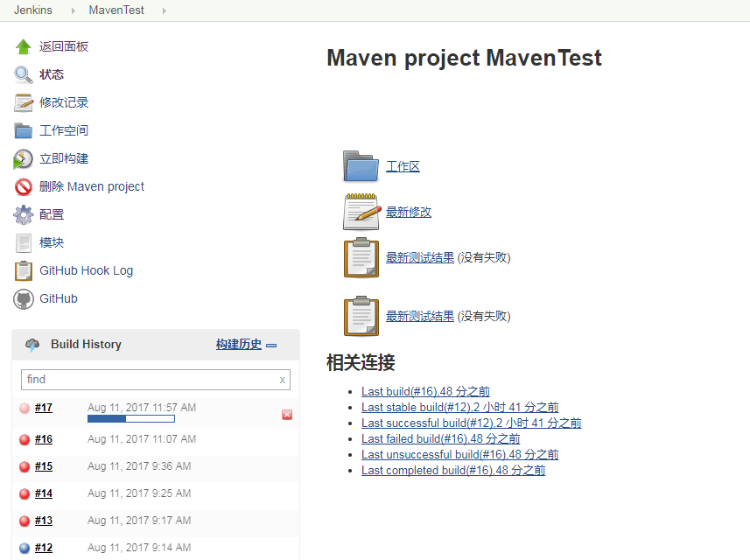Image resolution: width=750 pixels, height=560 pixels.
Task: Open the Last stable build (#12) link
Action: tap(460, 408)
